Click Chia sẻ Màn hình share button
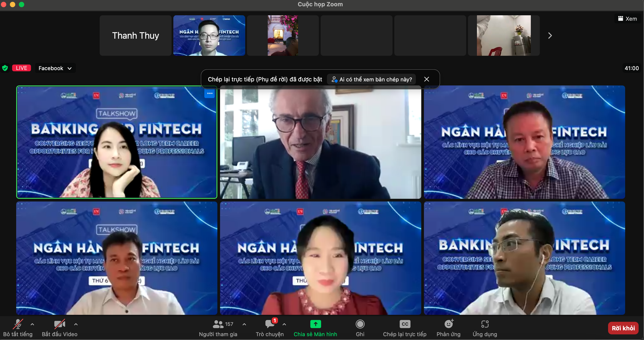The width and height of the screenshot is (644, 340). [315, 328]
